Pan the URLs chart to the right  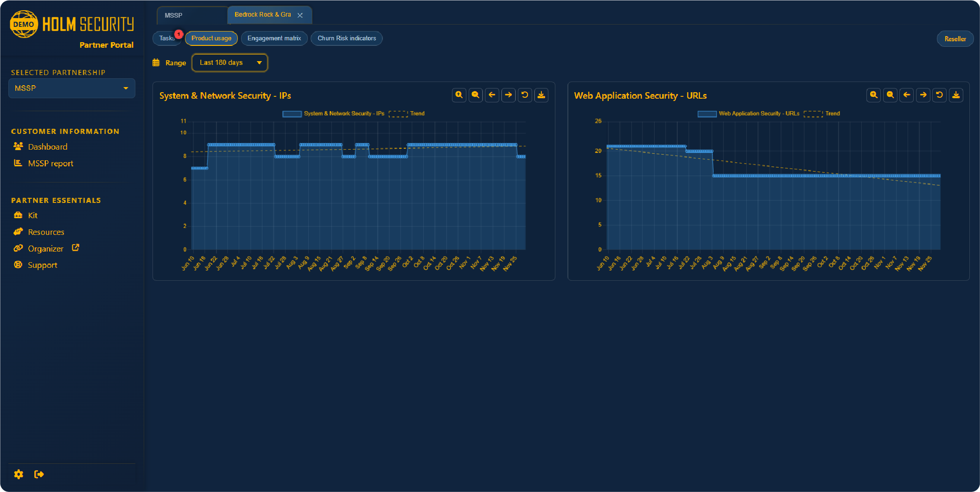click(x=923, y=95)
